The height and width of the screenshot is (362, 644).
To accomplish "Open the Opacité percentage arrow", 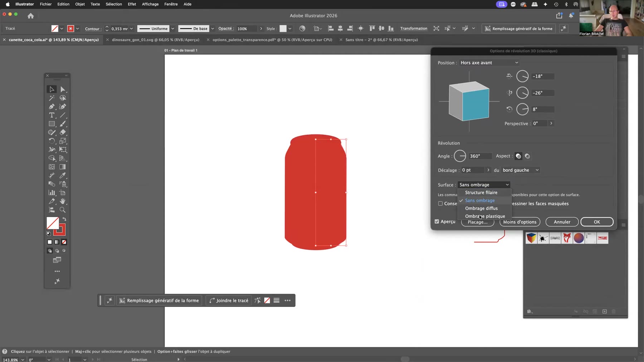I will point(261,29).
